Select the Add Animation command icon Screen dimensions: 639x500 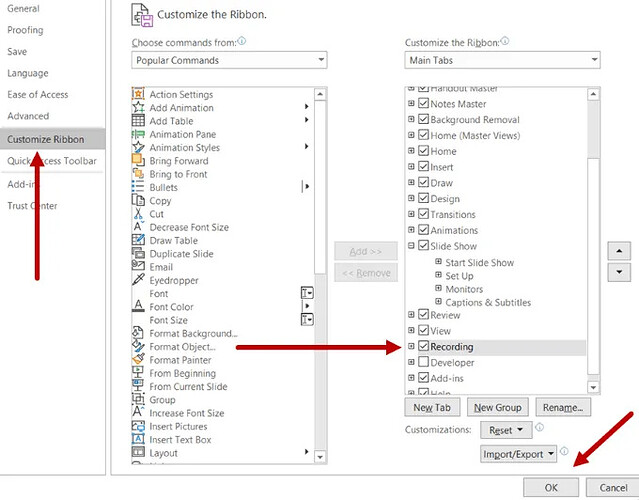[138, 108]
